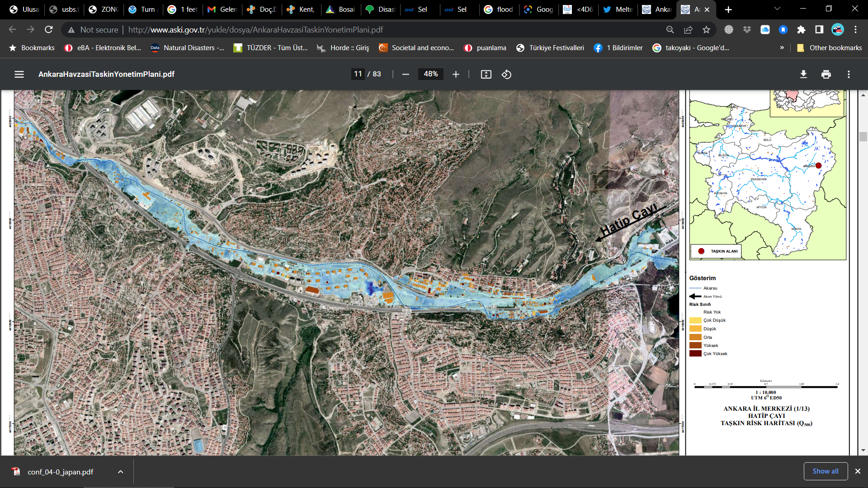Bookmark this page with star icon
868x488 pixels.
tap(706, 29)
